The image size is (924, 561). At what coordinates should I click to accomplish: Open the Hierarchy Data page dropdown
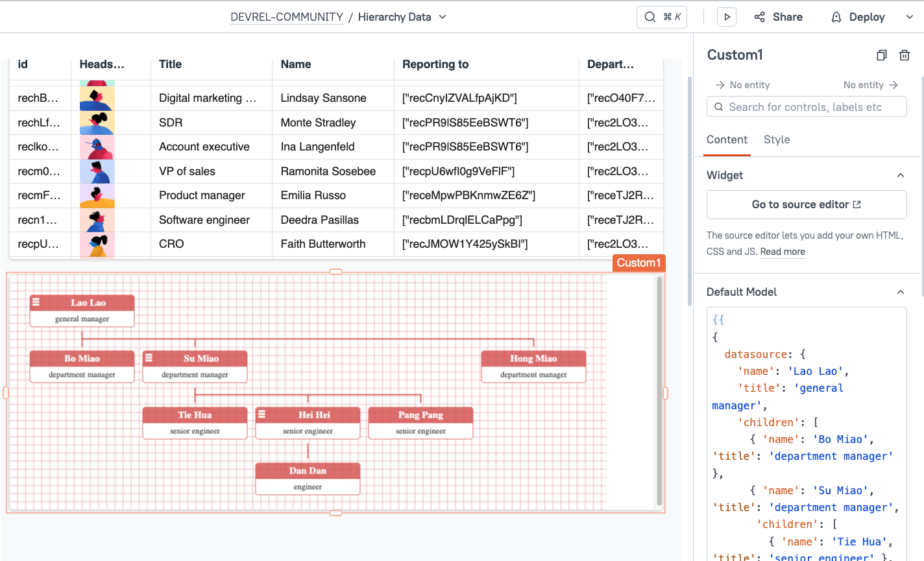(x=442, y=17)
